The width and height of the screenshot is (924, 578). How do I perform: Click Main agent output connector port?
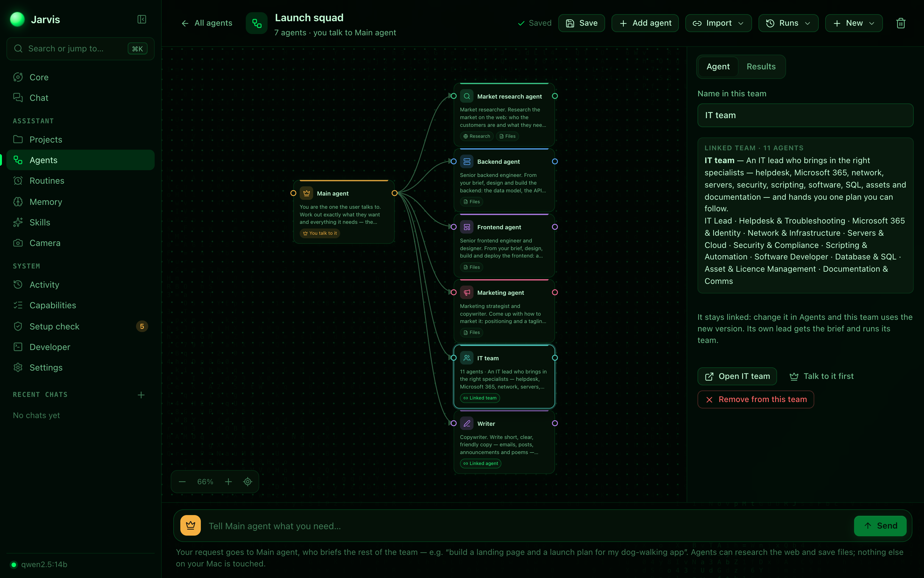coord(394,193)
